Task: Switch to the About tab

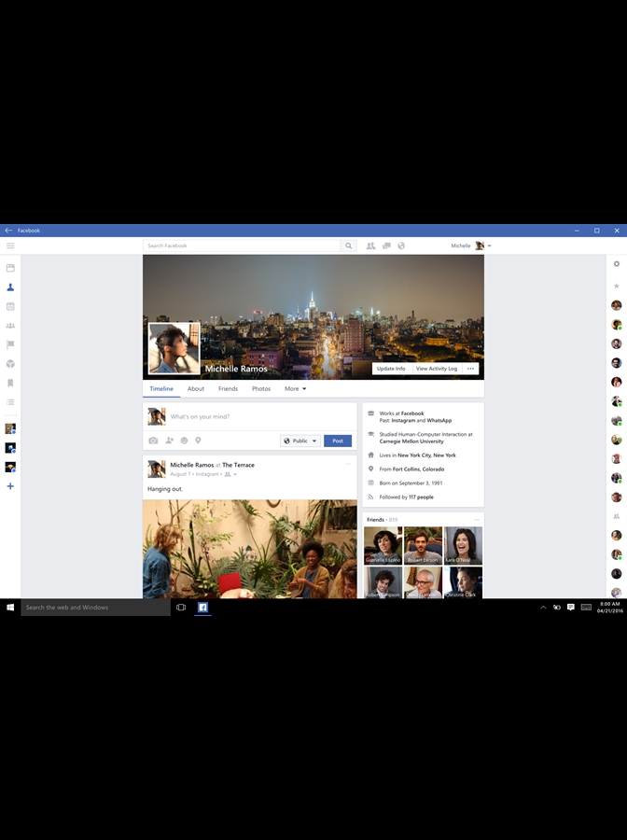Action: coord(196,389)
